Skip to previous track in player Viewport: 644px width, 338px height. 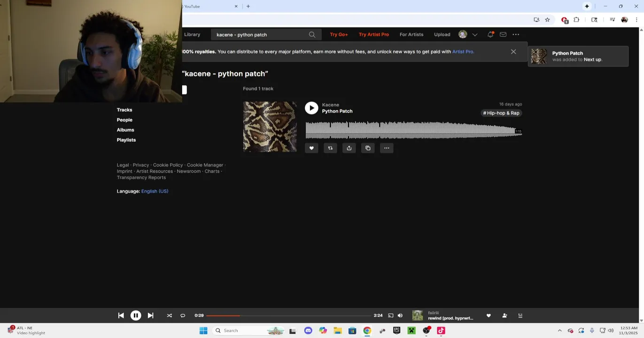tap(121, 315)
